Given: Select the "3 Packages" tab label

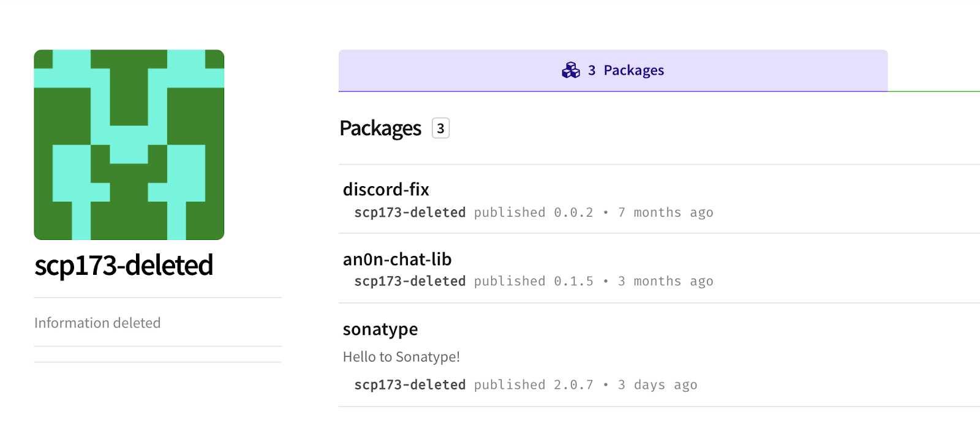Looking at the screenshot, I should point(626,70).
